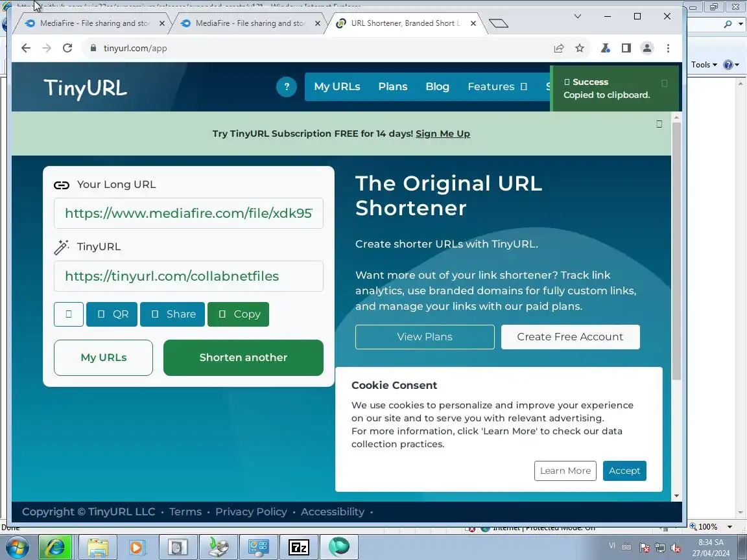747x560 pixels.
Task: Bookmark this page with the star icon
Action: [579, 48]
